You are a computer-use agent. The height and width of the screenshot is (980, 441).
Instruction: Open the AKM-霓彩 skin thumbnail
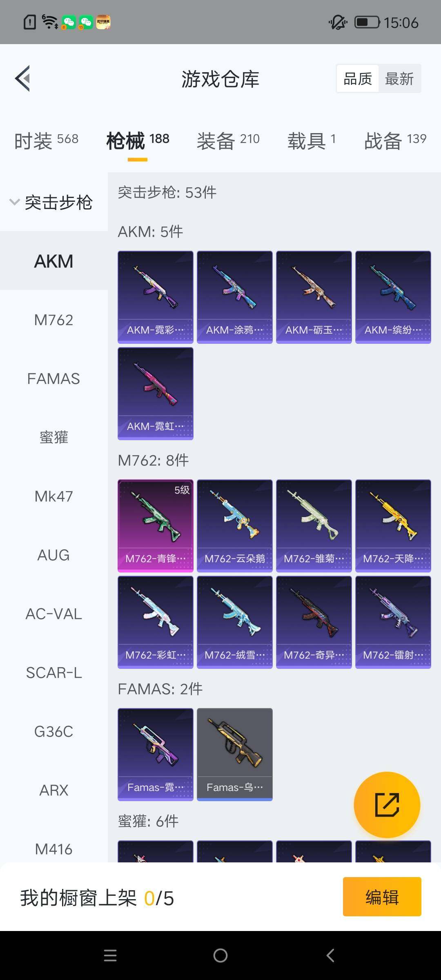click(156, 297)
